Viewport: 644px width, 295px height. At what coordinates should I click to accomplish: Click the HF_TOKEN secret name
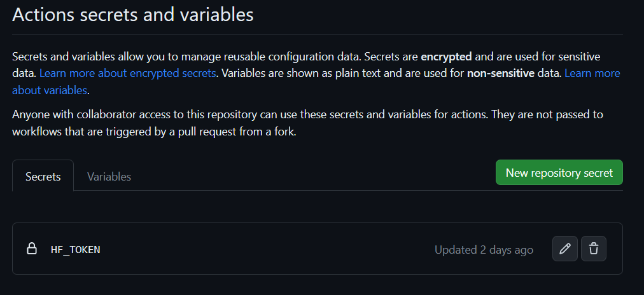coord(76,249)
